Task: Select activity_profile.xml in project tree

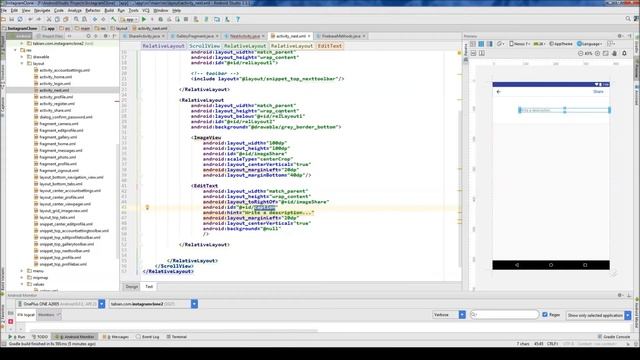Action: 56,97
